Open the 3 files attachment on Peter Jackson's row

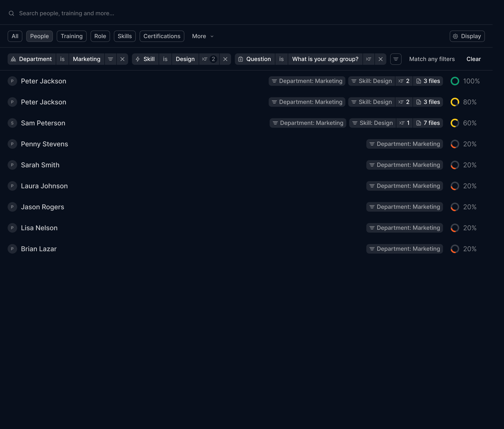click(x=428, y=81)
